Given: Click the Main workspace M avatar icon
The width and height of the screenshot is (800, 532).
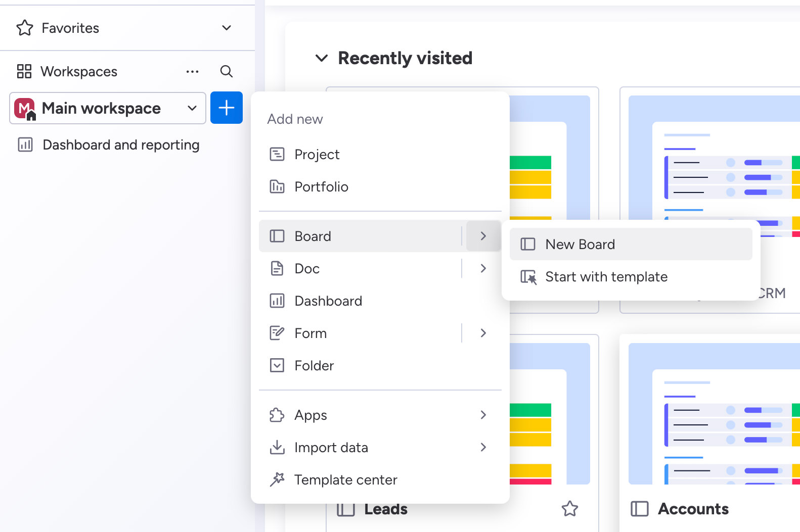Looking at the screenshot, I should [x=24, y=108].
